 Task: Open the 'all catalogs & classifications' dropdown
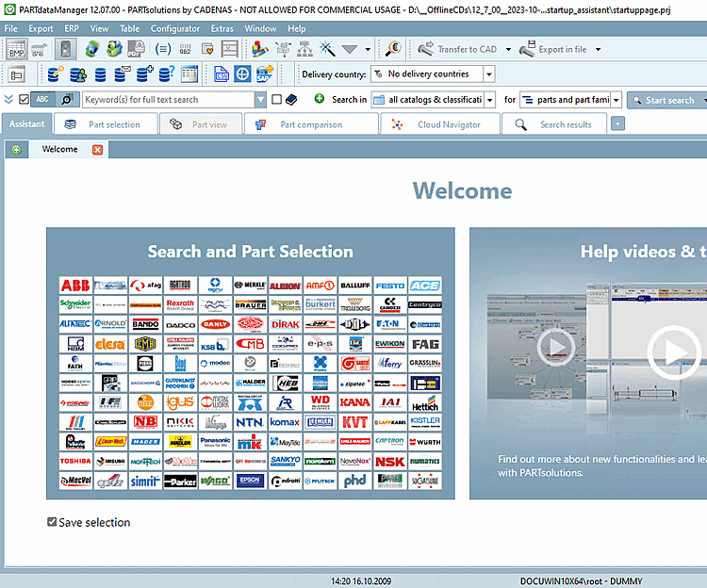tap(490, 100)
